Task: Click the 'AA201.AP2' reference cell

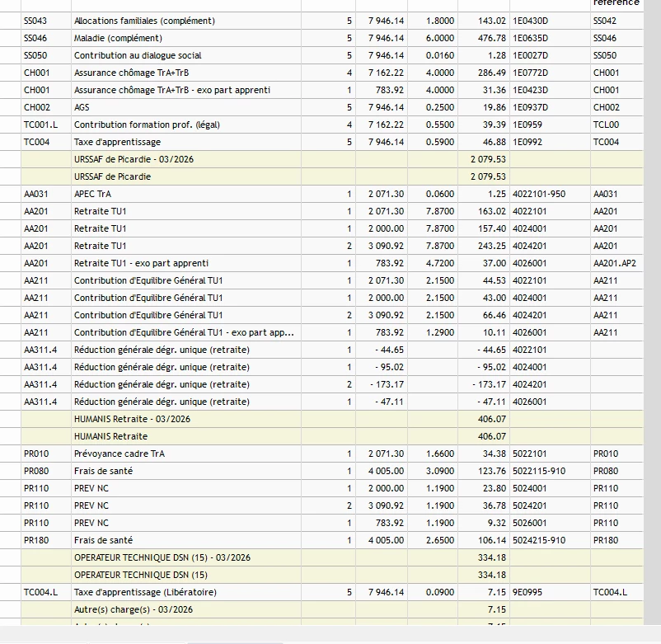Action: 615,263
